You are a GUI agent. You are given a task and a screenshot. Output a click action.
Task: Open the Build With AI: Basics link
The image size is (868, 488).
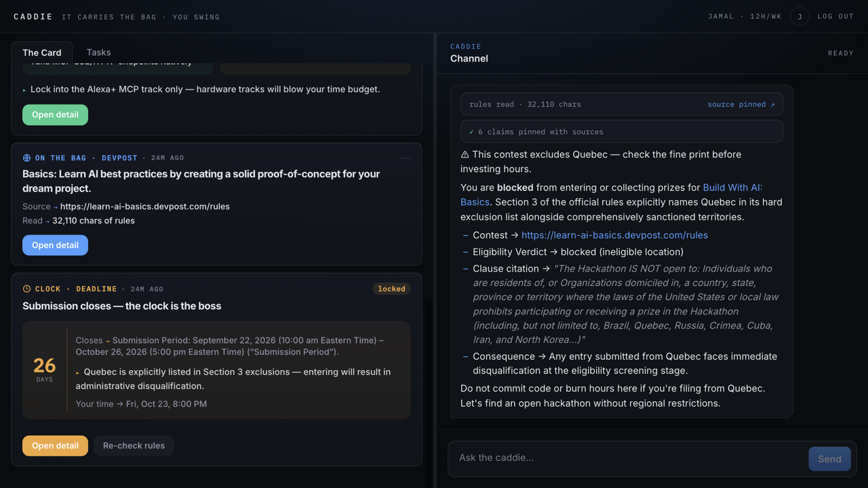pos(611,195)
